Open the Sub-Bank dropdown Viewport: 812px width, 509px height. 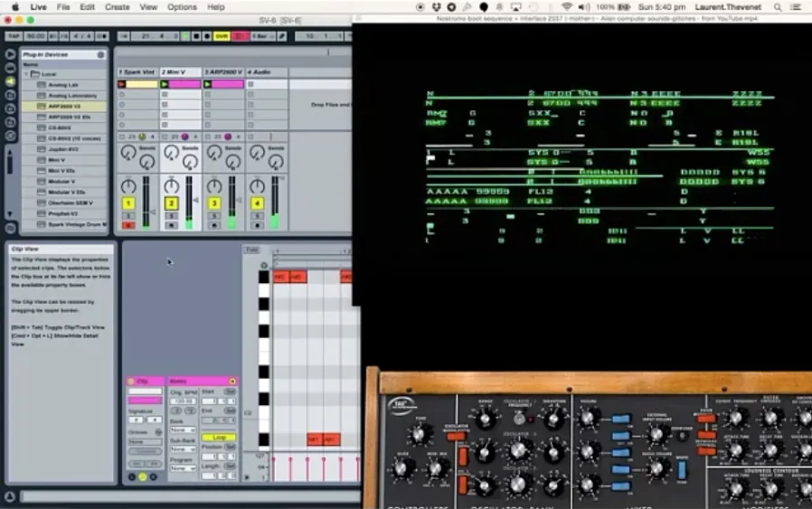point(183,449)
